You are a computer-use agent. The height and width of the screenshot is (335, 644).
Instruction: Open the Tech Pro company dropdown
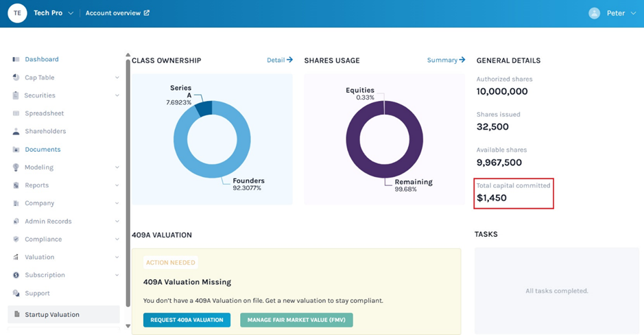[x=70, y=13]
